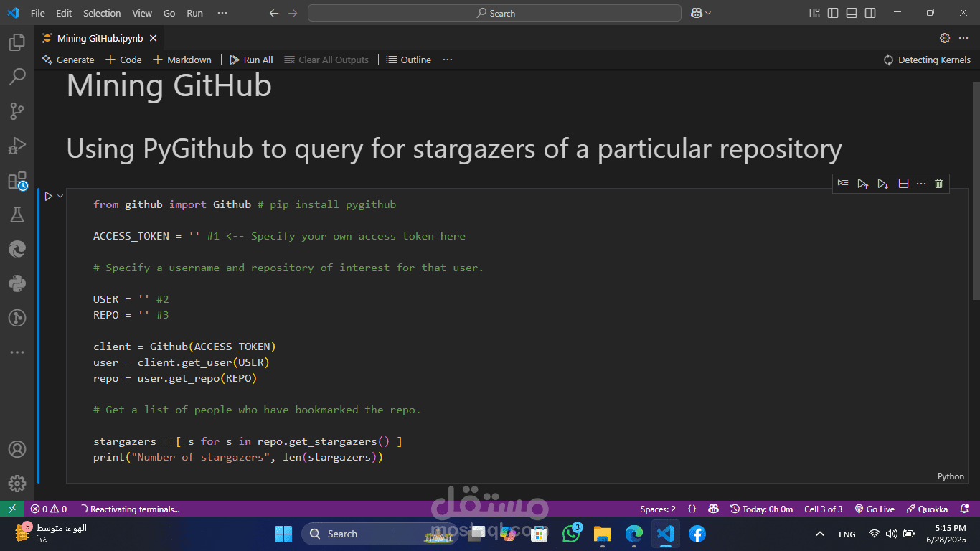Open Windows Start menu
Image resolution: width=980 pixels, height=551 pixels.
coord(283,534)
